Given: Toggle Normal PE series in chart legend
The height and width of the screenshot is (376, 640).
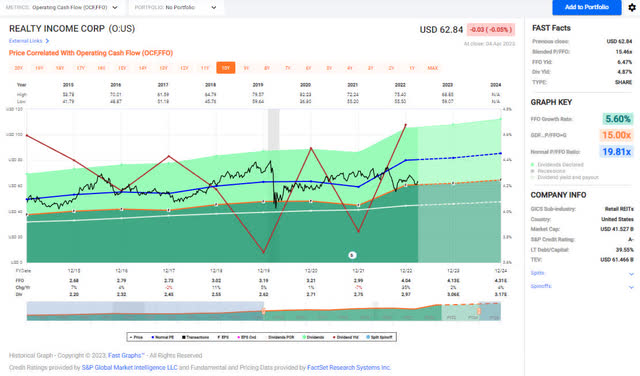Looking at the screenshot, I should click(162, 337).
